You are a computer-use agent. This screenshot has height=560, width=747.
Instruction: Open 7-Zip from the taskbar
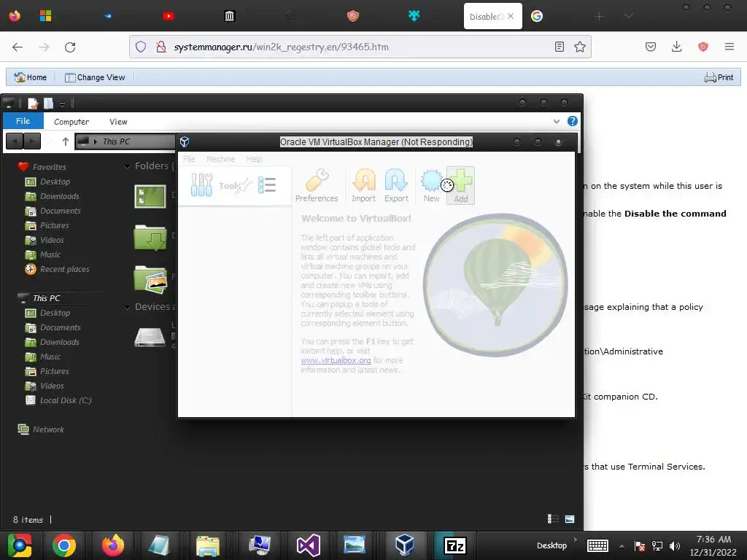tap(455, 545)
